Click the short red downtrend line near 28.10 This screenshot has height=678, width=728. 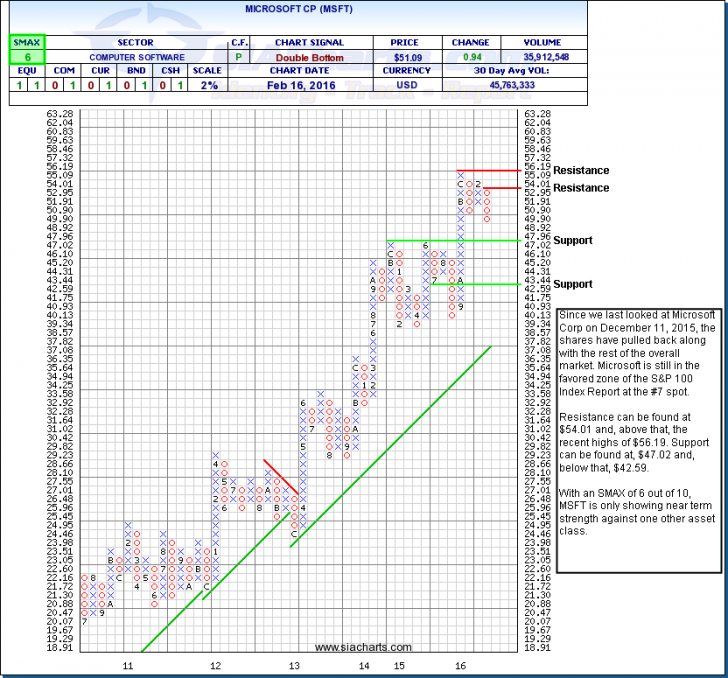coord(280,476)
